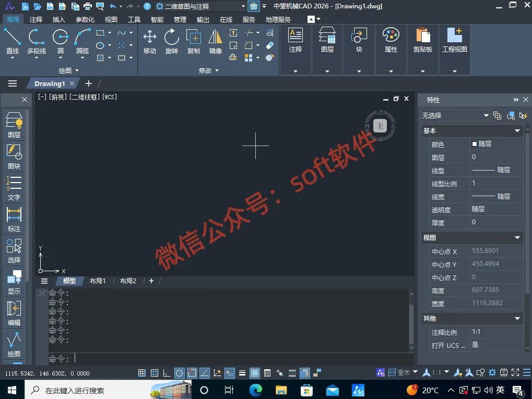Screen dimensions: 532x399
Task: Toggle lineweight display in status bar
Action: (242, 373)
